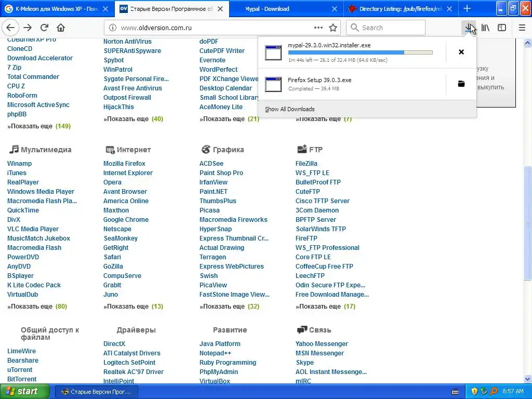Open the Mozilla Firefox link
Viewport: 532px width, 399px height.
click(x=124, y=164)
